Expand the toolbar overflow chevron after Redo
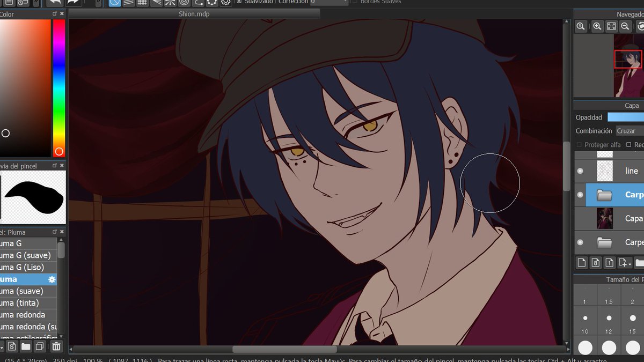Screen dimensions: 644x362 97,3
